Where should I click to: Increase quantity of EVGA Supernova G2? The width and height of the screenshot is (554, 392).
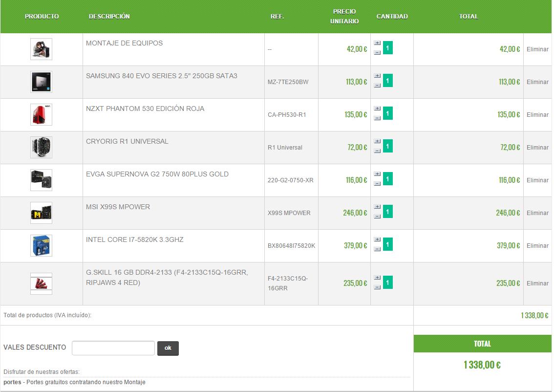(377, 174)
